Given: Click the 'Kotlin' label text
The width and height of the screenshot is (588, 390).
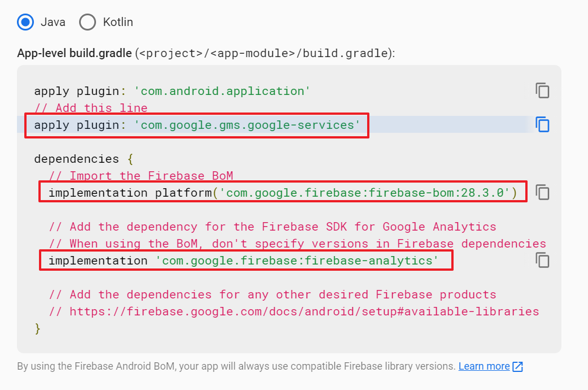Looking at the screenshot, I should point(117,22).
